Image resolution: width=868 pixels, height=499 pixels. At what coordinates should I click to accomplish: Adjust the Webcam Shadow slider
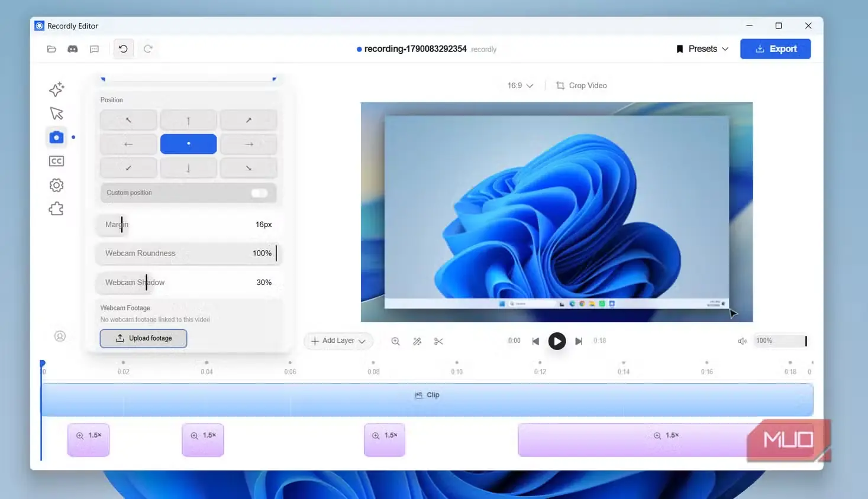tap(188, 283)
